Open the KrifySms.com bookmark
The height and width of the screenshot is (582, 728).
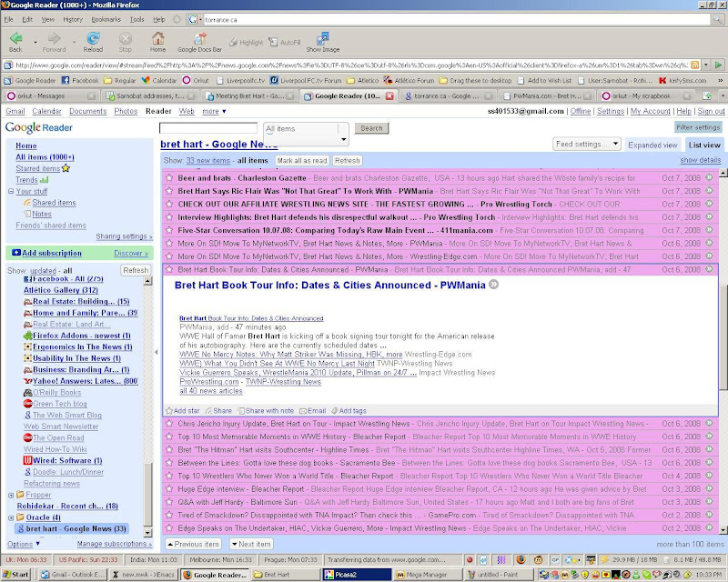pyautogui.click(x=682, y=80)
